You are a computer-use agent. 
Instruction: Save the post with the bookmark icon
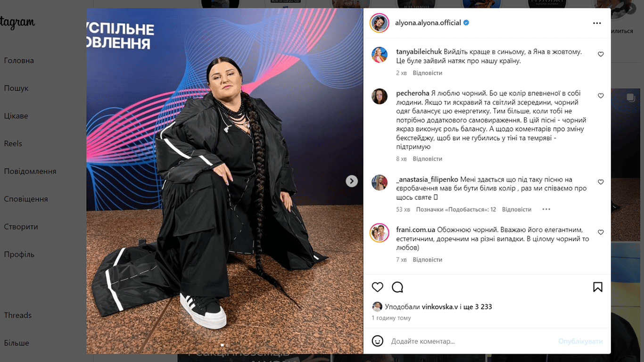pos(598,287)
